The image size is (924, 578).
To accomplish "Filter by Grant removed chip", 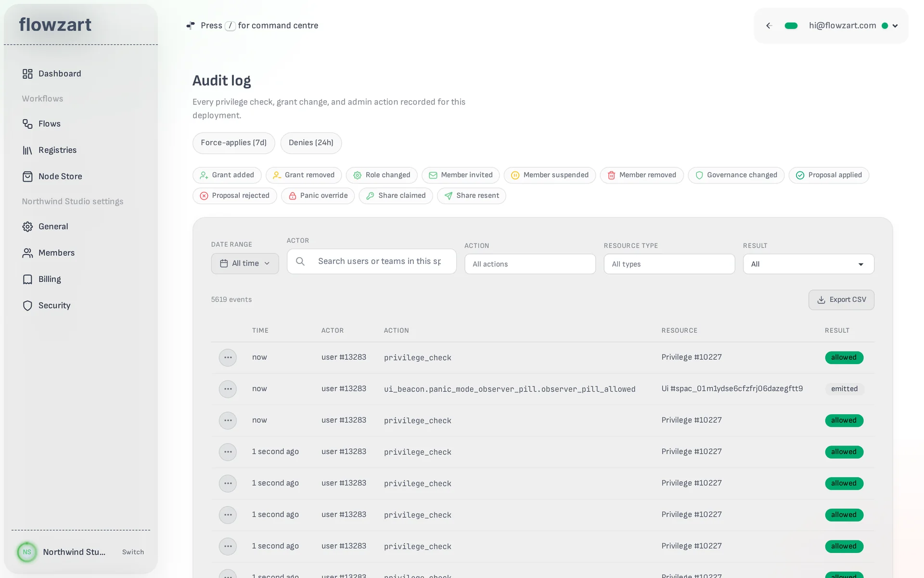I will click(304, 175).
